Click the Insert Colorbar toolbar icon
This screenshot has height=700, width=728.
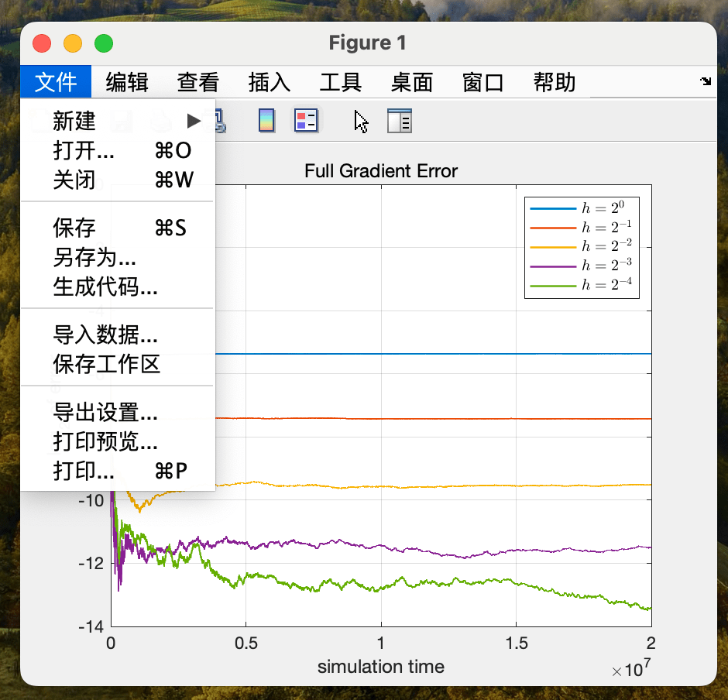(266, 121)
